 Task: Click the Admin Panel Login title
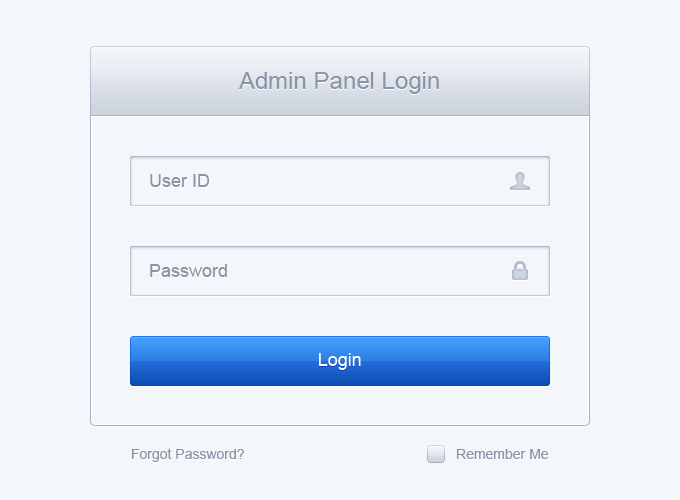[339, 81]
